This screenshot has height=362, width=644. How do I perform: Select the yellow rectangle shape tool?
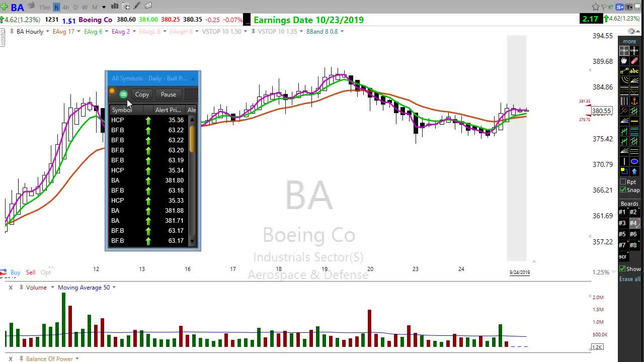(x=624, y=171)
